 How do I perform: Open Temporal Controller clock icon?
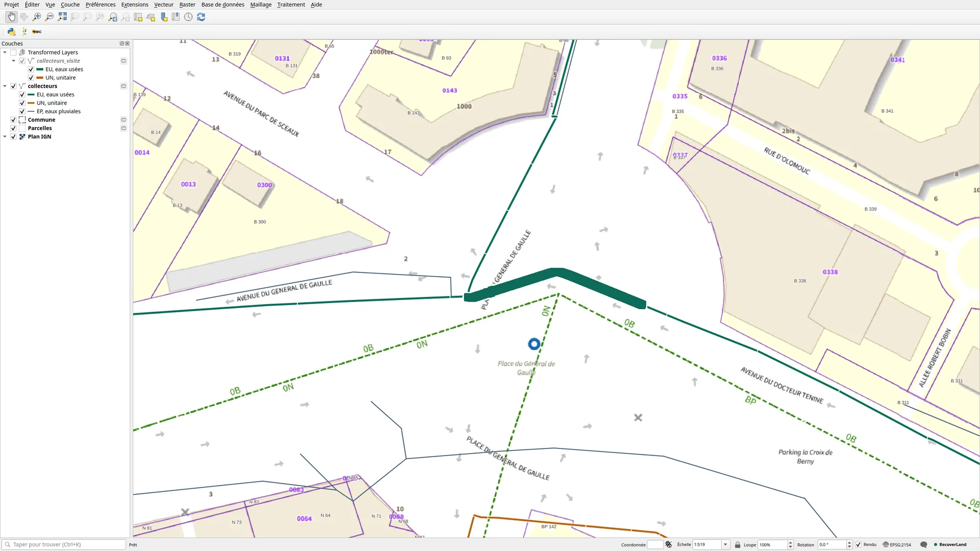point(188,17)
